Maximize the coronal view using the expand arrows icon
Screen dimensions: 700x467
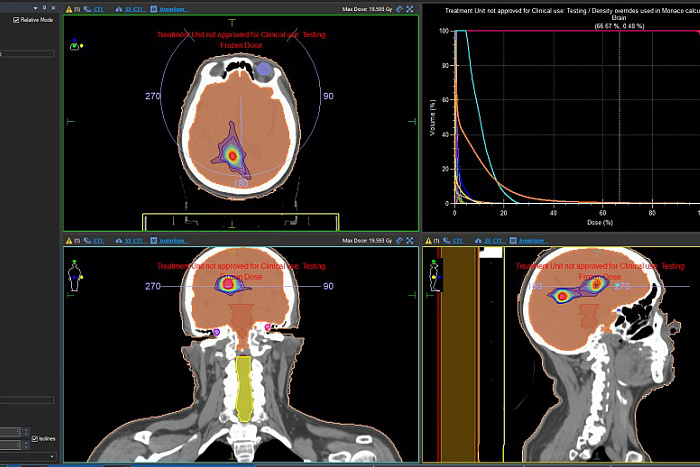410,240
